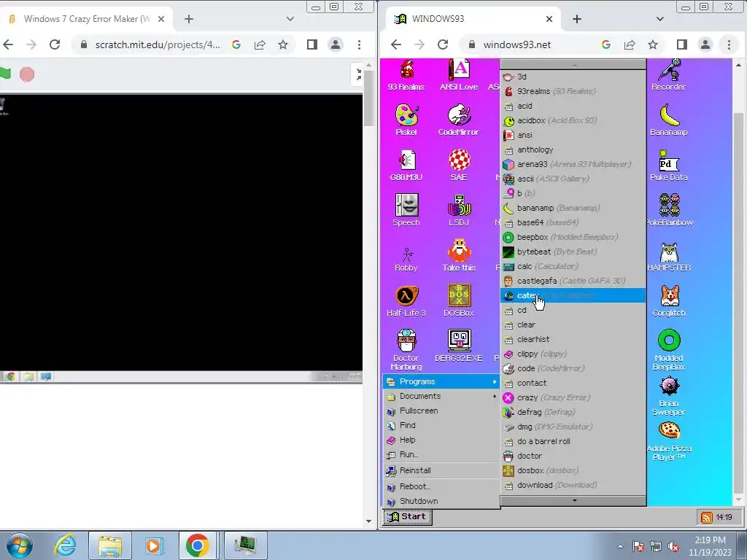Show hidden system tray icons
The width and height of the screenshot is (747, 560).
click(620, 546)
